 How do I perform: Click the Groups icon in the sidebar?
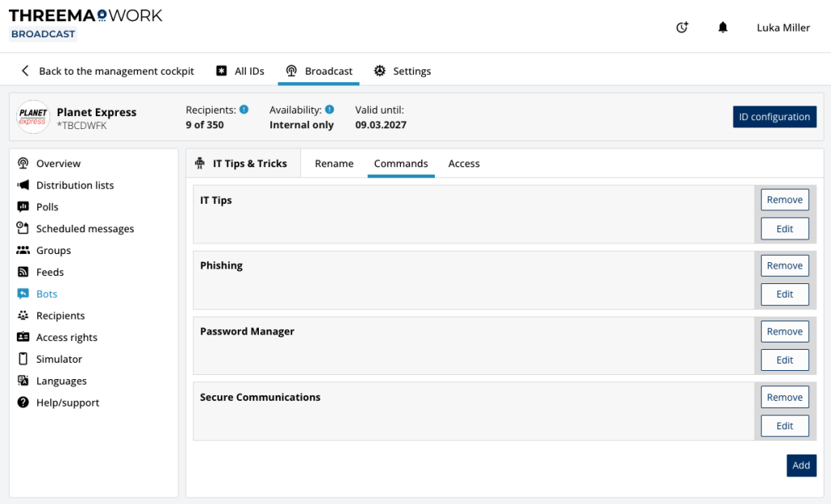pos(24,250)
